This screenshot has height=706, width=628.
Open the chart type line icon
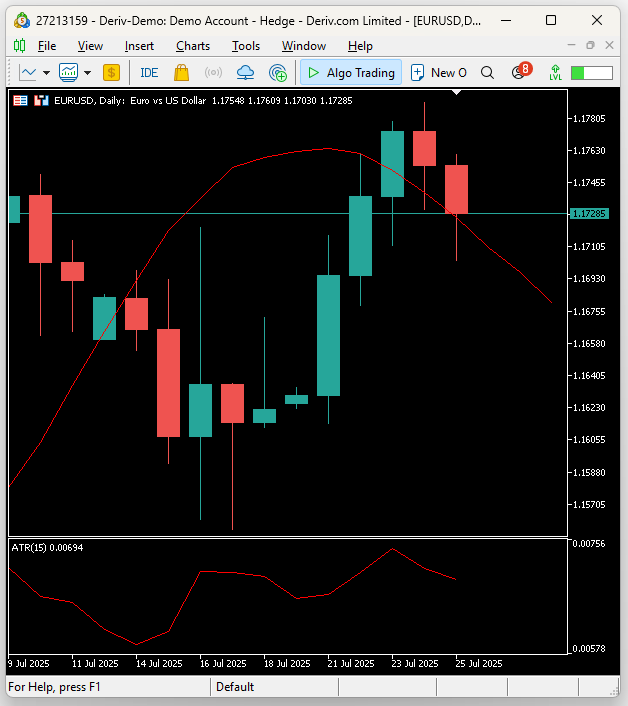(x=27, y=72)
